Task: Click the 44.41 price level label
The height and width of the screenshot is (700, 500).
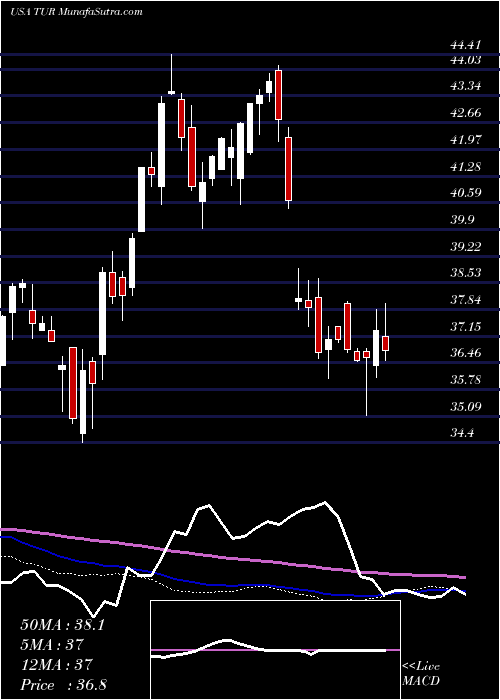Action: [x=466, y=45]
